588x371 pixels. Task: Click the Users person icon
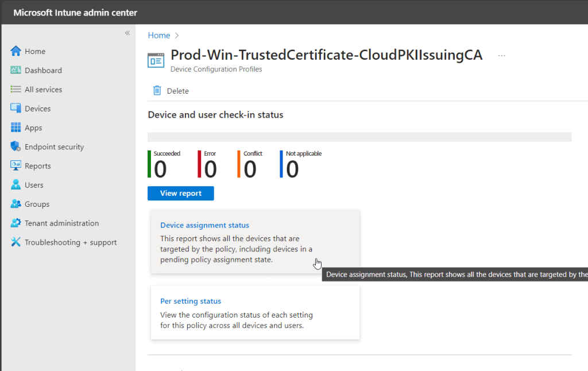[16, 185]
